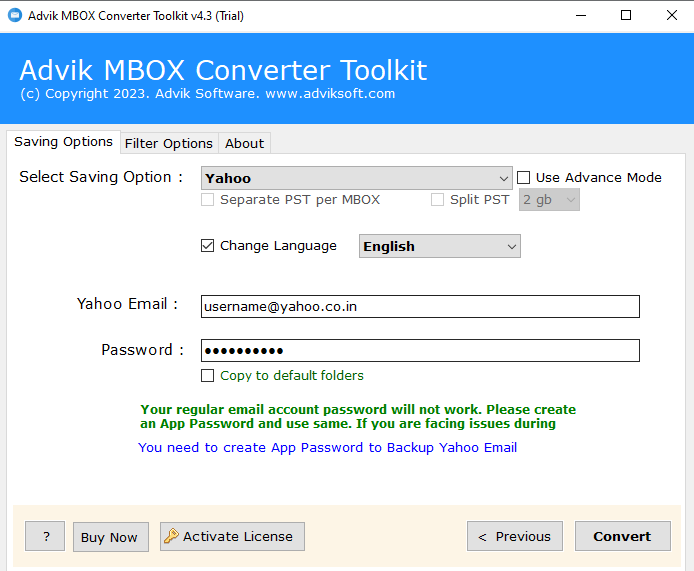Switch to the Saving Options tab
This screenshot has height=571, width=694.
coord(63,142)
